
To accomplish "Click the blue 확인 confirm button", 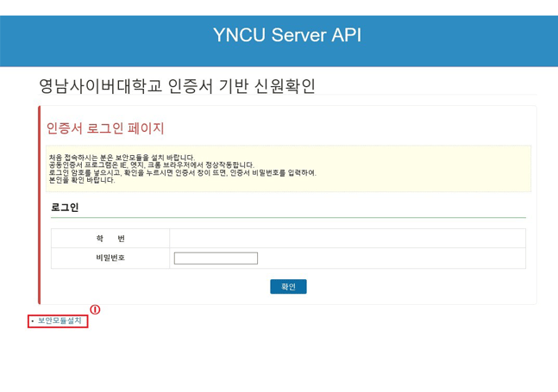I will pyautogui.click(x=288, y=286).
